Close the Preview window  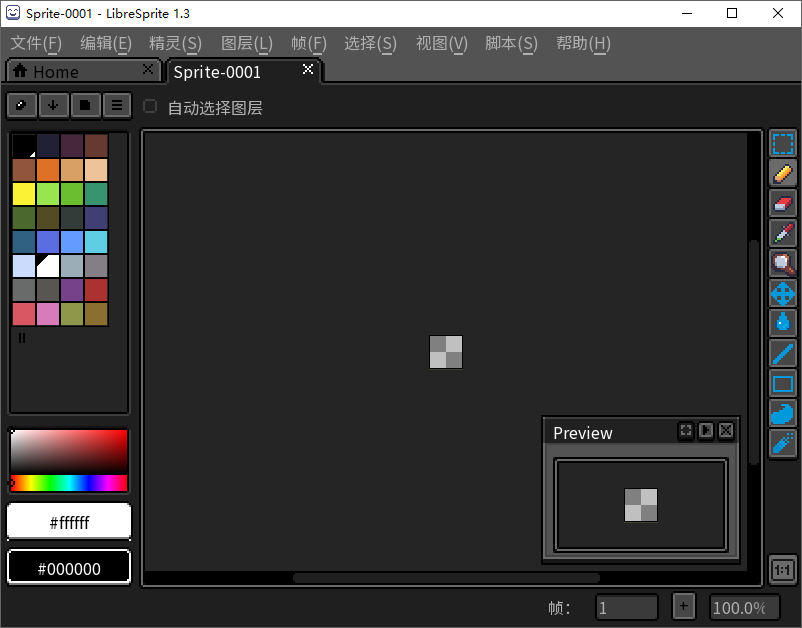point(726,431)
